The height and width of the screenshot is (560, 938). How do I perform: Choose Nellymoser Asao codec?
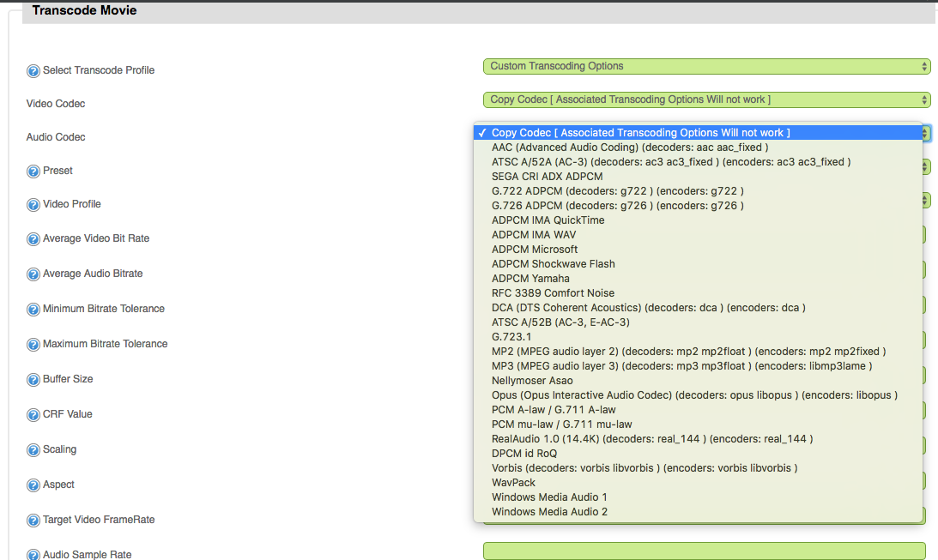698,381
